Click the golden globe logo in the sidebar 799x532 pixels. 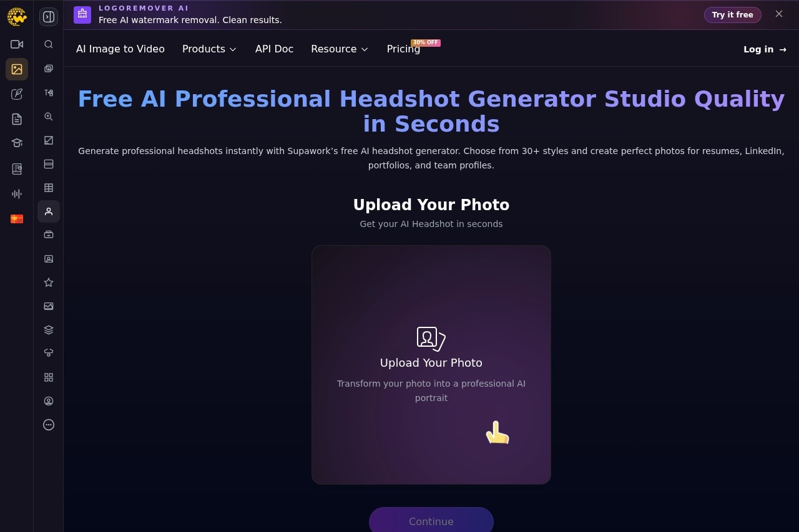point(17,17)
